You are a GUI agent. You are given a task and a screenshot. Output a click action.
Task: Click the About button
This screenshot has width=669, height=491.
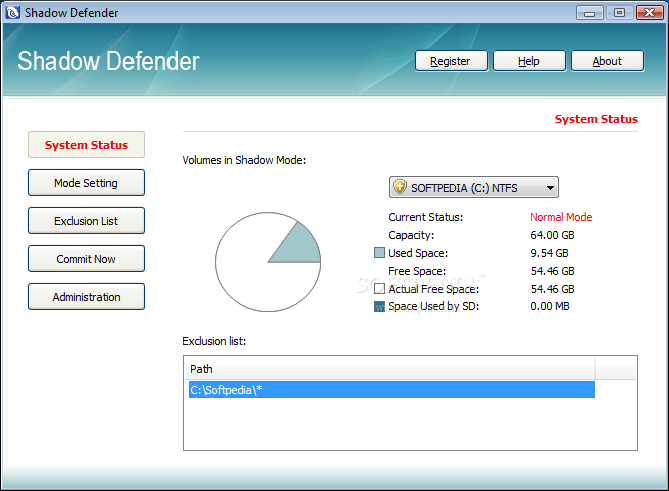(607, 61)
